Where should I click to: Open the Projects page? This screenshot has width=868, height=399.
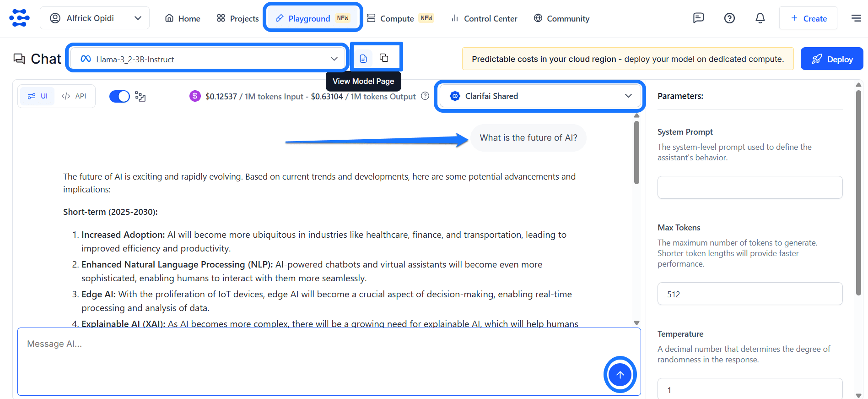[237, 18]
